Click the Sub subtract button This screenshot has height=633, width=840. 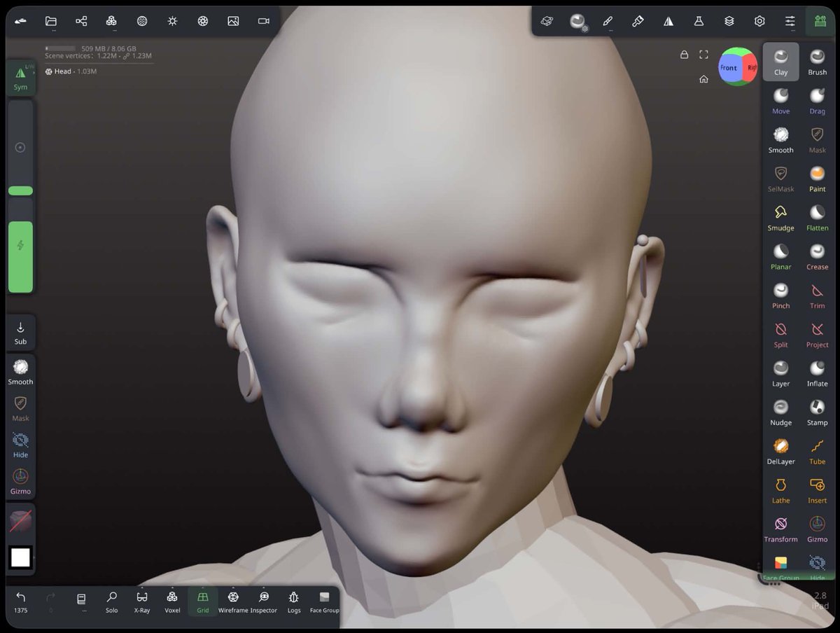point(20,333)
